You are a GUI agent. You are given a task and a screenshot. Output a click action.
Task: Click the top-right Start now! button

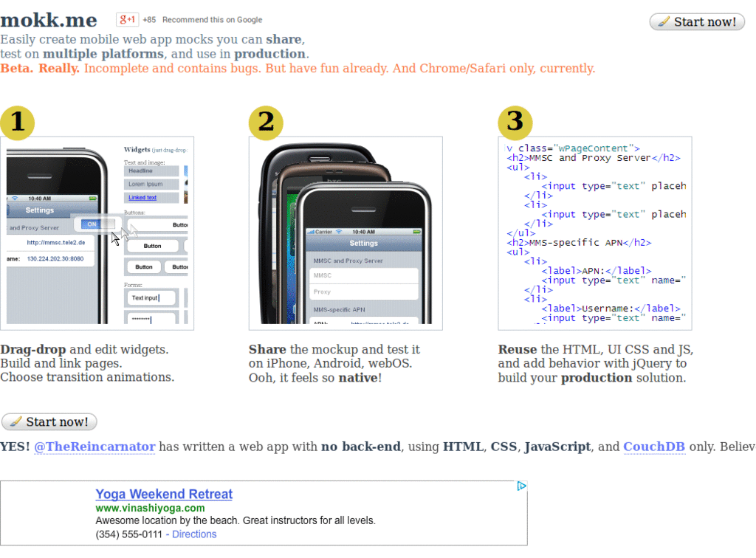pos(697,21)
